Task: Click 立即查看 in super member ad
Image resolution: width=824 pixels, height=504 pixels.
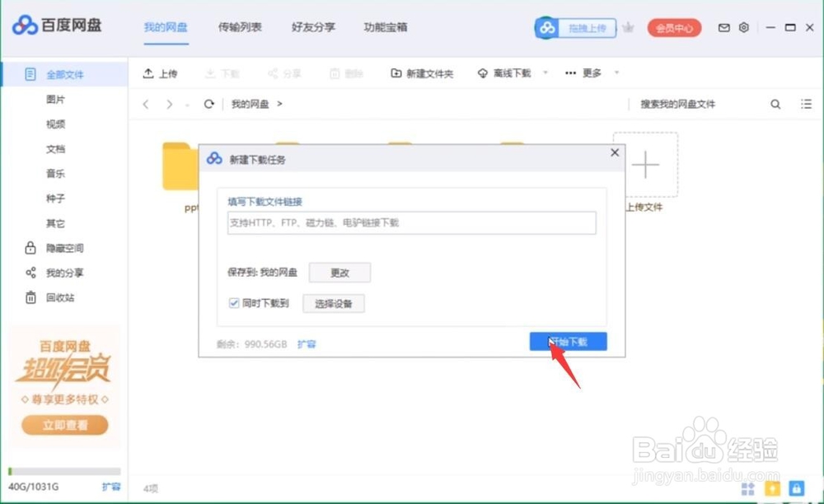Action: [64, 425]
